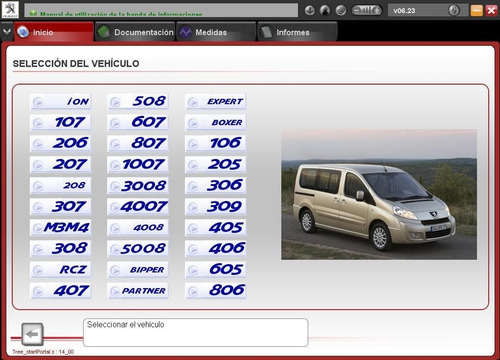The width and height of the screenshot is (500, 360).
Task: Select the Boxer vehicle
Action: (x=216, y=123)
